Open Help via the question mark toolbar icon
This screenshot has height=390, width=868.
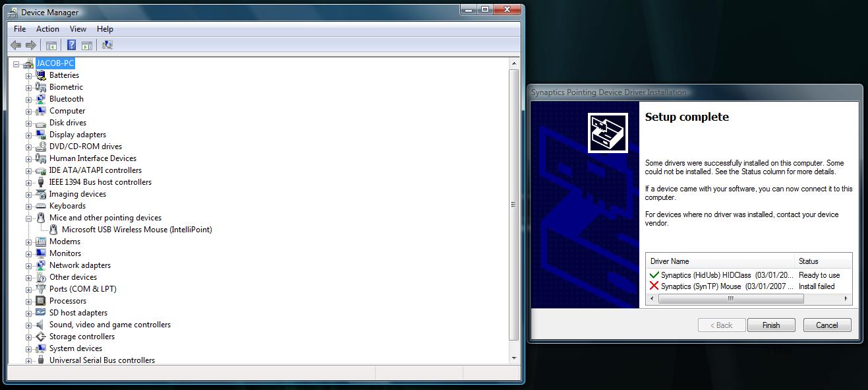72,45
